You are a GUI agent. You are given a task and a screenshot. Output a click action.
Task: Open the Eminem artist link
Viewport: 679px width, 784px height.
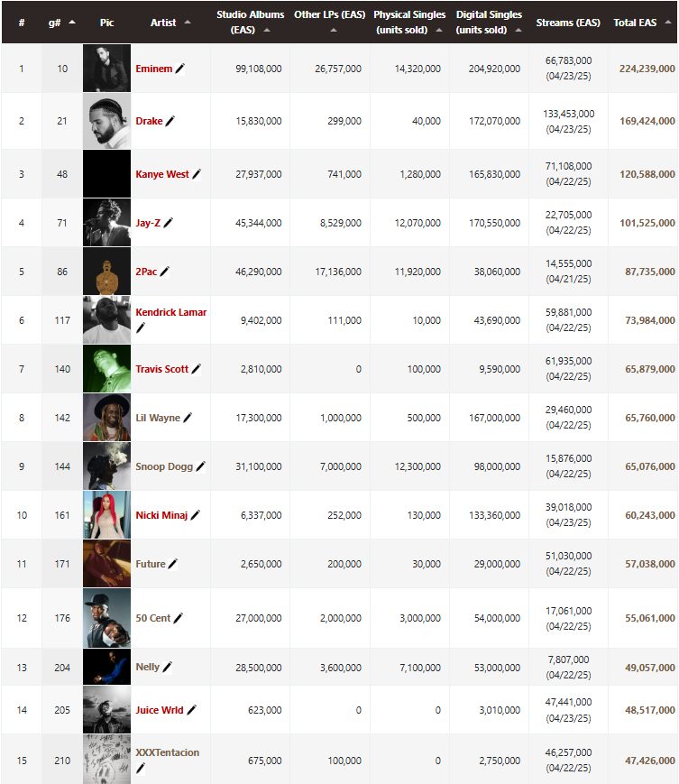(x=154, y=69)
